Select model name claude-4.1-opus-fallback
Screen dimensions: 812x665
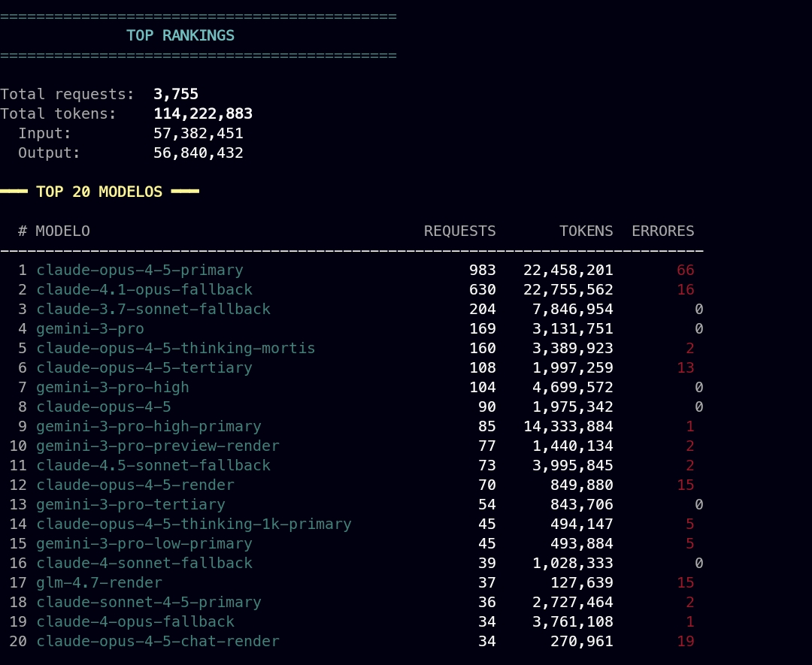click(x=144, y=290)
